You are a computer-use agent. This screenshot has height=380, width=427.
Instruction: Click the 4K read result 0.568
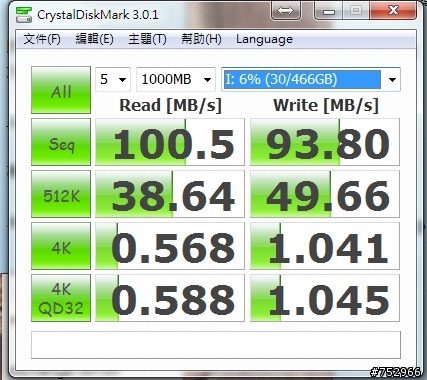(170, 246)
